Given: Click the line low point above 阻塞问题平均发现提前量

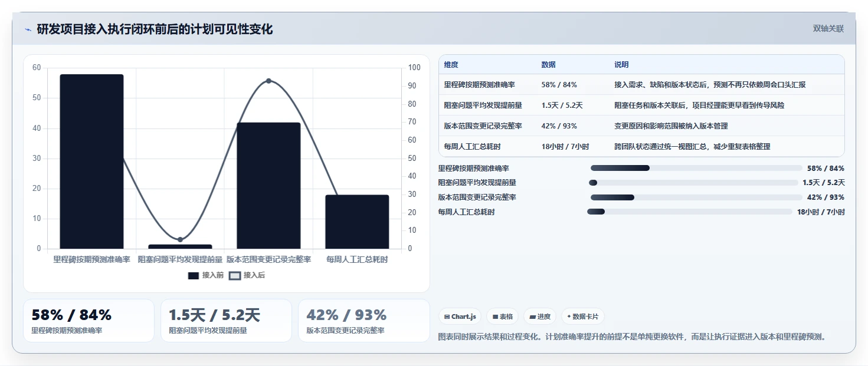Looking at the screenshot, I should 180,239.
